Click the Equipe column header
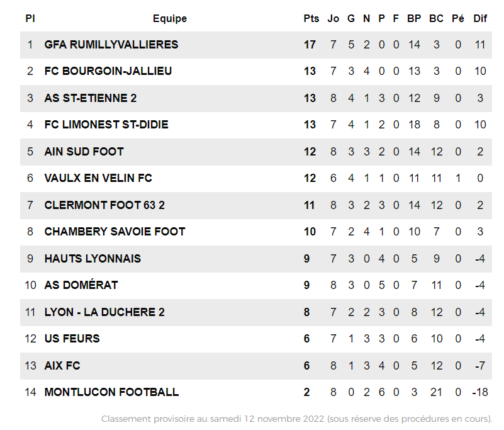Viewport: 504px width, 430px height. pyautogui.click(x=170, y=19)
